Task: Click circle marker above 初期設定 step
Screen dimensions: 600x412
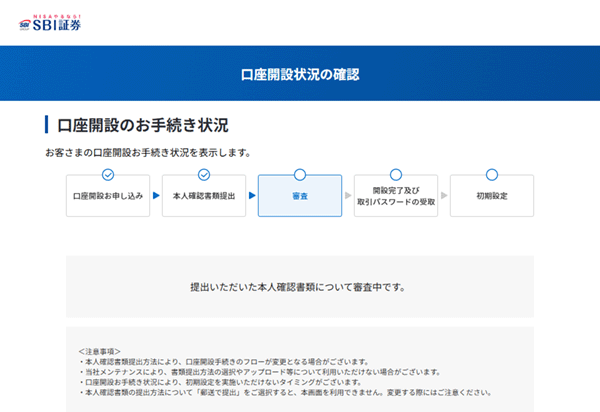Action: [x=492, y=175]
